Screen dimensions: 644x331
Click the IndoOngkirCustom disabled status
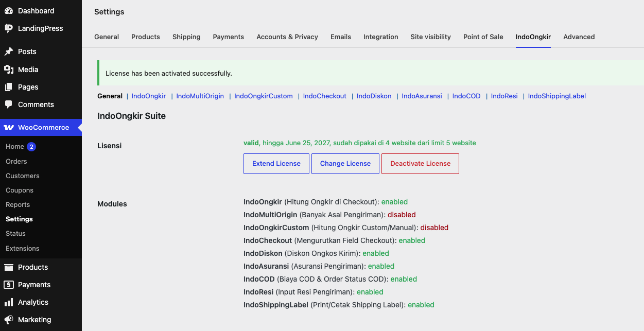[434, 228]
